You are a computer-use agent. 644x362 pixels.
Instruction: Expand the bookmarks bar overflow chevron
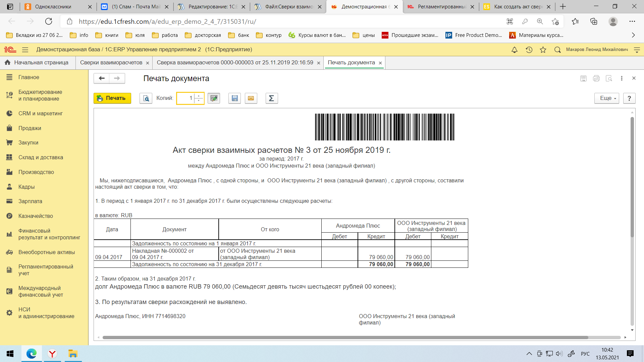coord(633,35)
